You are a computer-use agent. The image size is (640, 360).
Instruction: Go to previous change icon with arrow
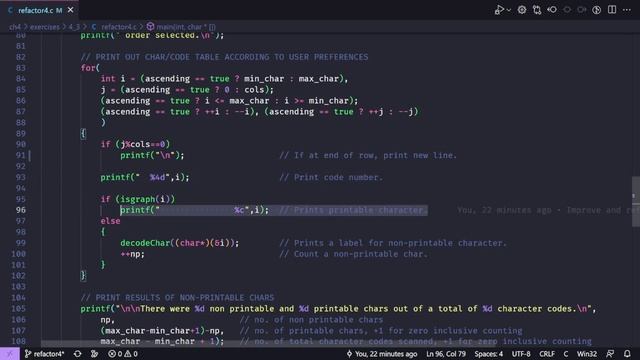click(552, 10)
